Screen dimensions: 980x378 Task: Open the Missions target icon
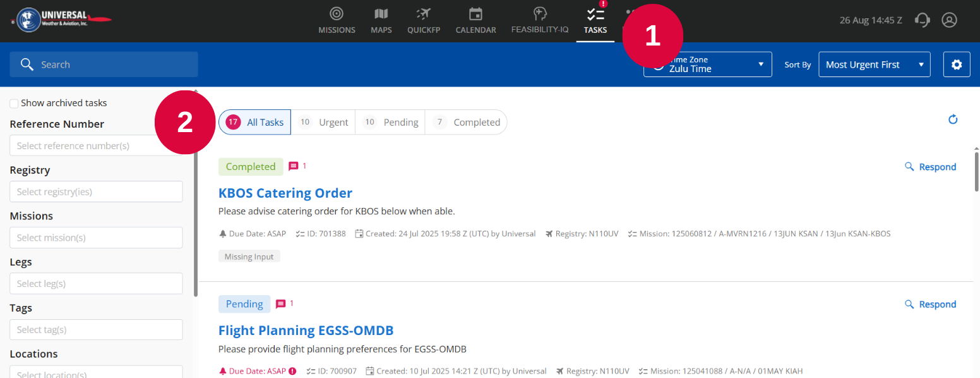[337, 14]
